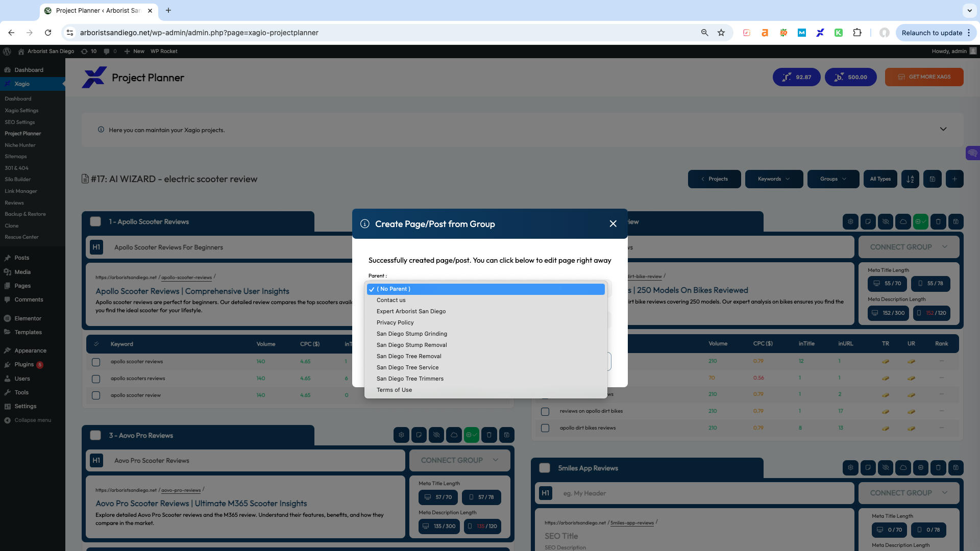
Task: Close the Create Page/Post from Group dialog
Action: (613, 224)
